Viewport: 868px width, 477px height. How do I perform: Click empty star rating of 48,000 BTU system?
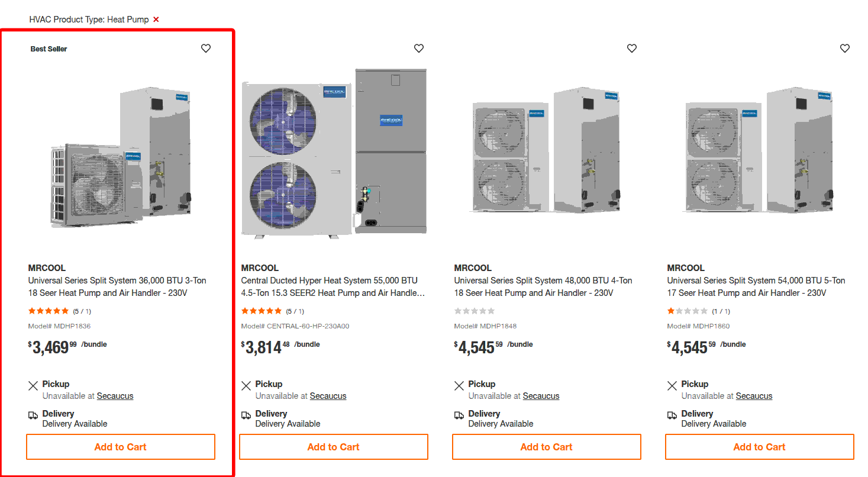pos(475,311)
